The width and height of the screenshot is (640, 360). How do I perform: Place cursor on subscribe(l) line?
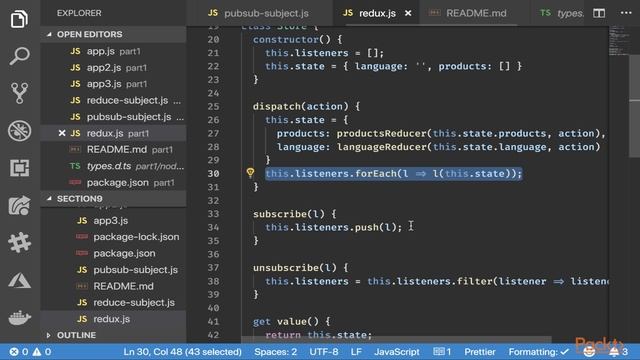coord(294,214)
